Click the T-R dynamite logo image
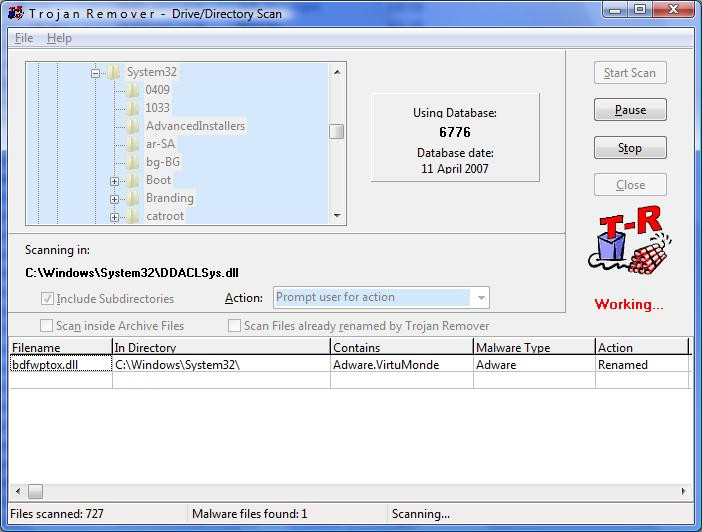The width and height of the screenshot is (702, 532). pos(629,240)
